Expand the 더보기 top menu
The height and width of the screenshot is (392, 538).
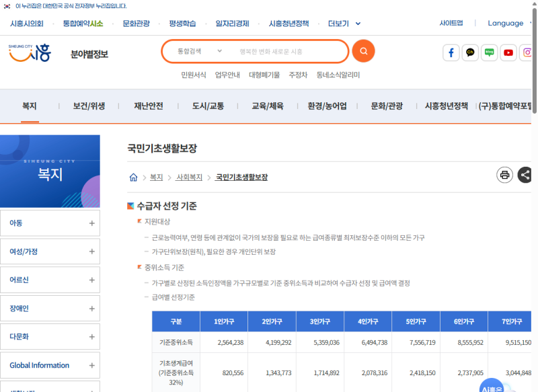coord(344,24)
